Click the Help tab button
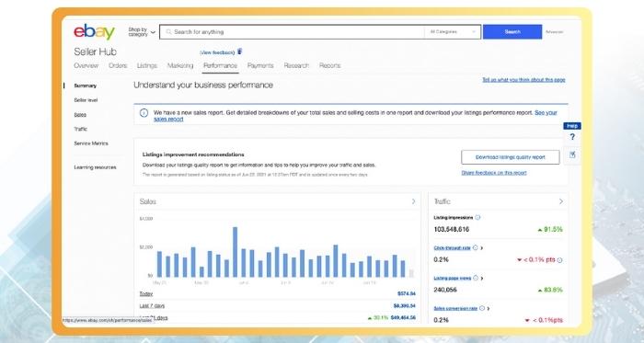 pyautogui.click(x=572, y=126)
